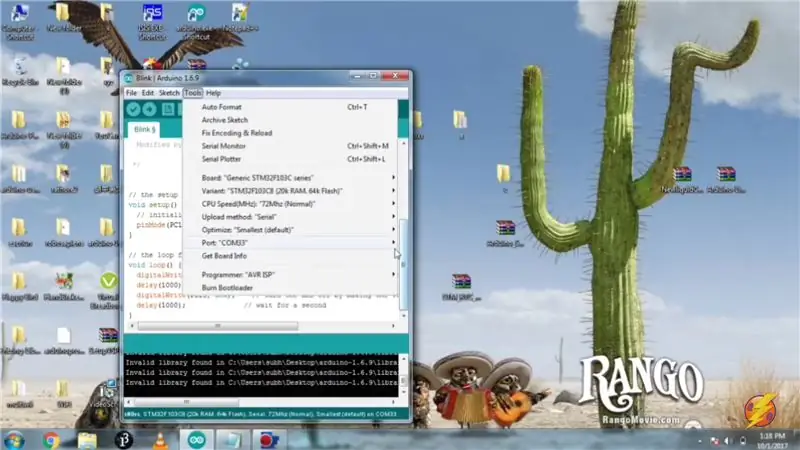The image size is (800, 450).
Task: Click the New sketch icon in Arduino toolbar
Action: point(168,109)
